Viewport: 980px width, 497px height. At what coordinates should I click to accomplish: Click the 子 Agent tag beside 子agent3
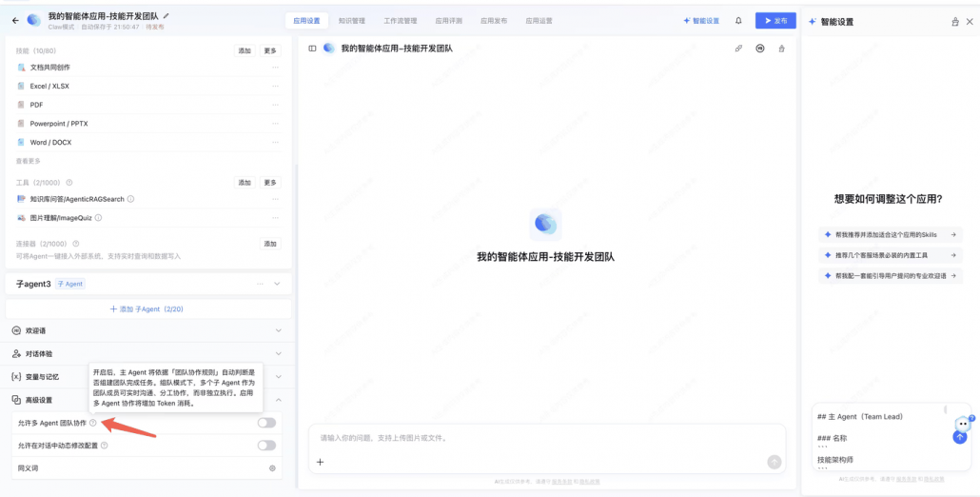click(x=70, y=284)
